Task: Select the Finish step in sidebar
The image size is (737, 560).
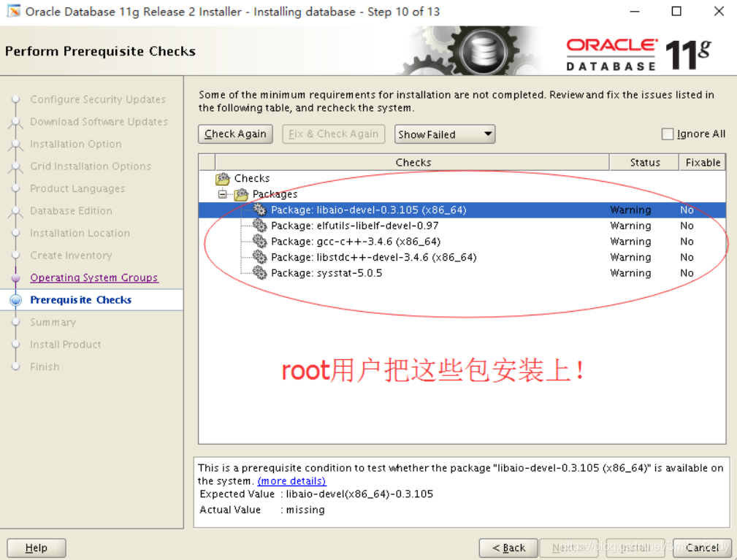Action: pyautogui.click(x=45, y=367)
